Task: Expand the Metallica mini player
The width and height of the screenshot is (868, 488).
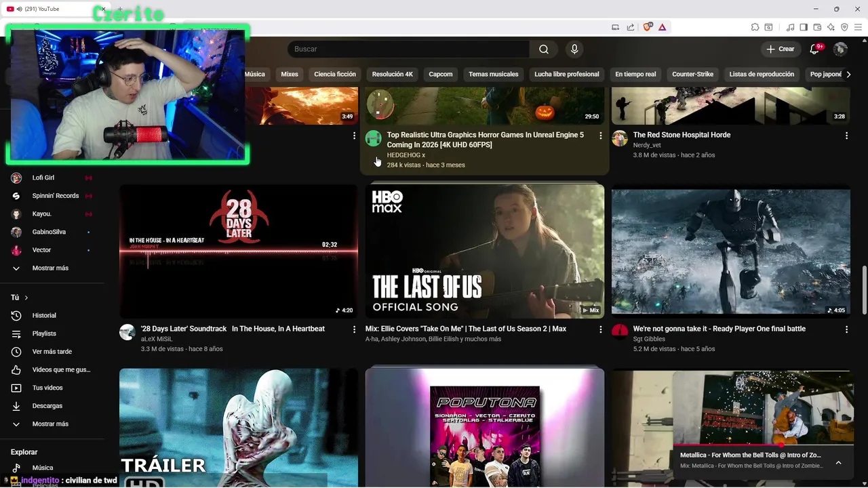Action: pos(838,462)
